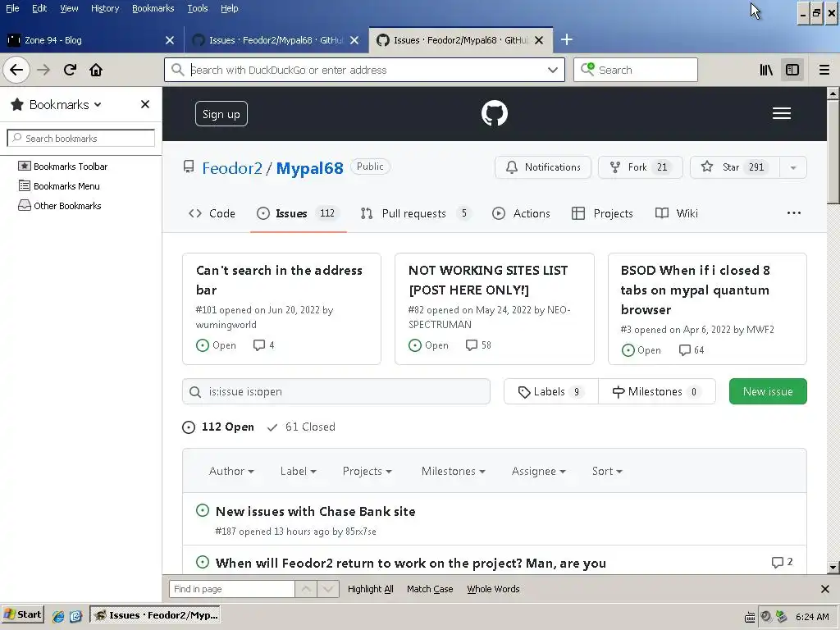Image resolution: width=840 pixels, height=630 pixels.
Task: Launch Internet Explorer from quick launch
Action: (x=58, y=616)
